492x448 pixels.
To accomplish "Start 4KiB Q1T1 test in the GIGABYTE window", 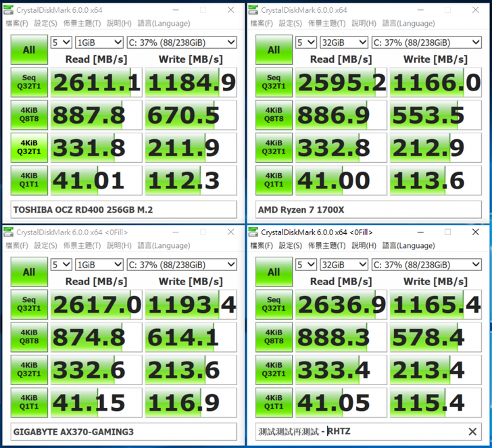I will 29,402.
